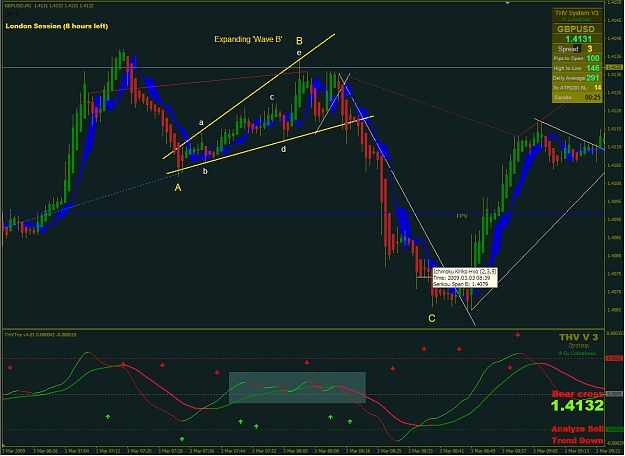Click the red "Bear cross" signal text
Image resolution: width=625 pixels, height=456 pixels.
point(577,394)
